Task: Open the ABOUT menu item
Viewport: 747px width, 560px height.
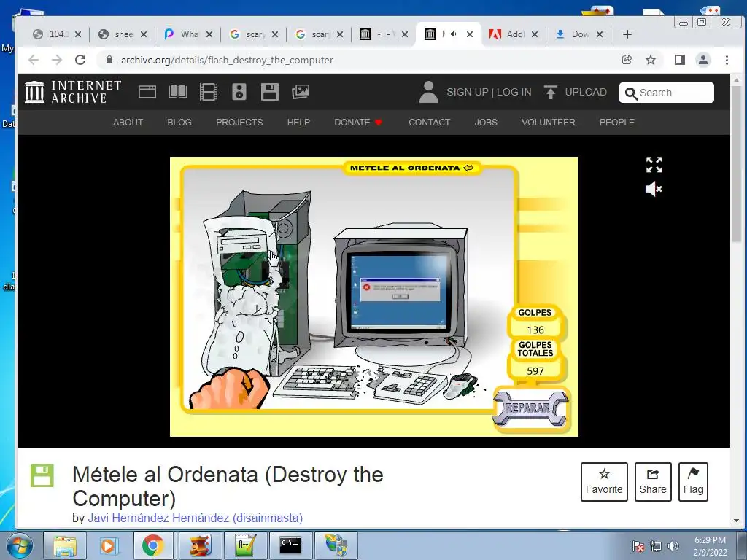Action: (128, 122)
